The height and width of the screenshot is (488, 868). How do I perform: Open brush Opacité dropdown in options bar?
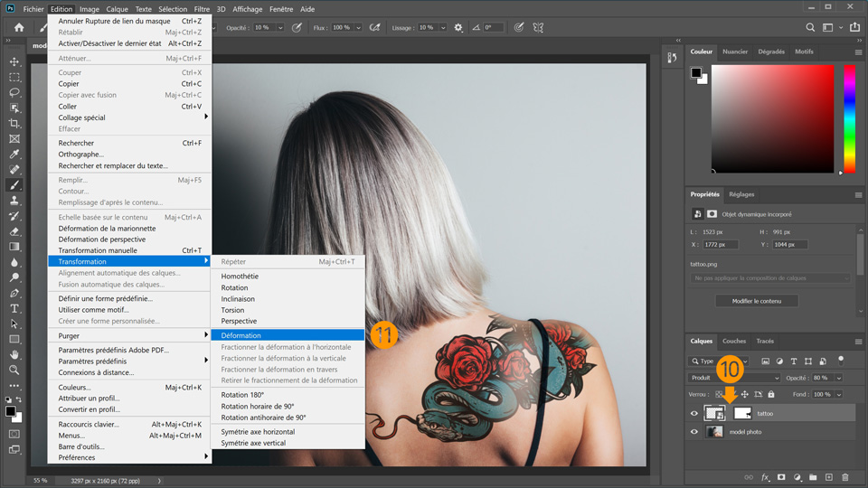pos(280,28)
